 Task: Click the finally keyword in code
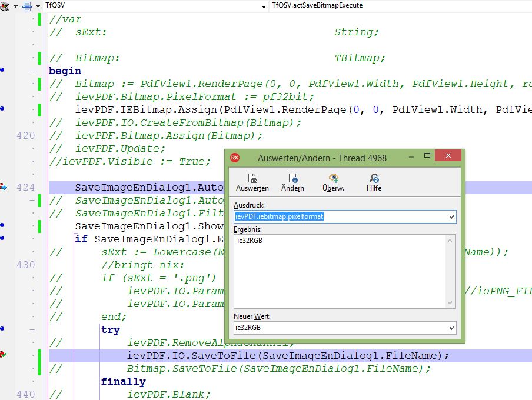[x=124, y=382]
